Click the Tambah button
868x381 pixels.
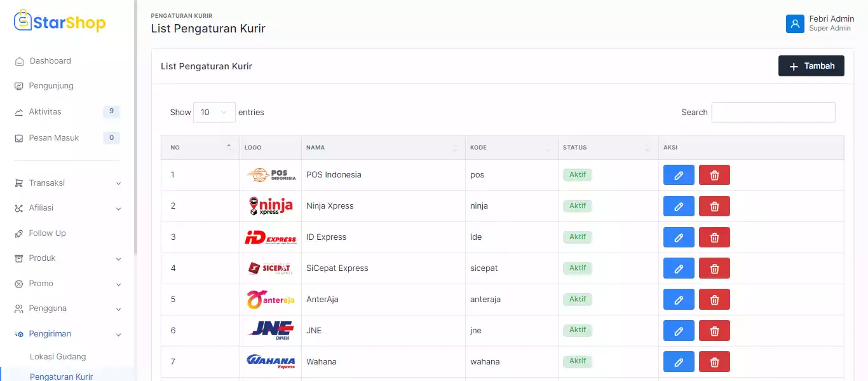coord(811,66)
